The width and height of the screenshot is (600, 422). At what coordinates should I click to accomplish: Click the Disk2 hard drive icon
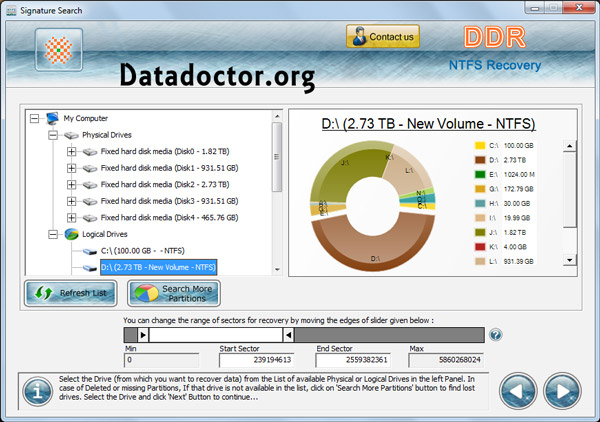90,185
